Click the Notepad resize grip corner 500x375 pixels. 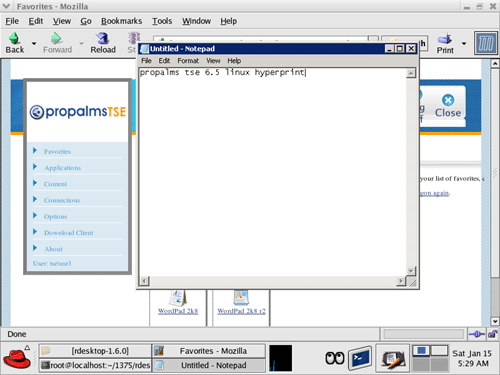click(412, 282)
